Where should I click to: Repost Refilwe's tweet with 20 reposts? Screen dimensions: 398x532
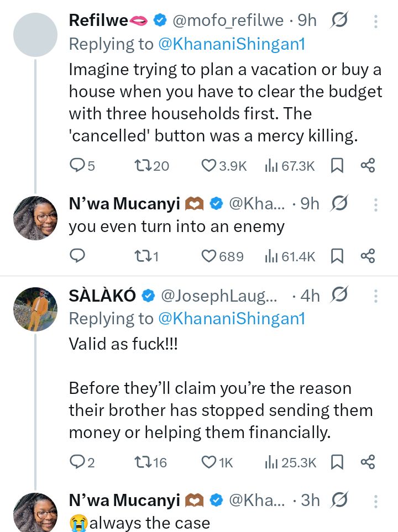pyautogui.click(x=142, y=165)
